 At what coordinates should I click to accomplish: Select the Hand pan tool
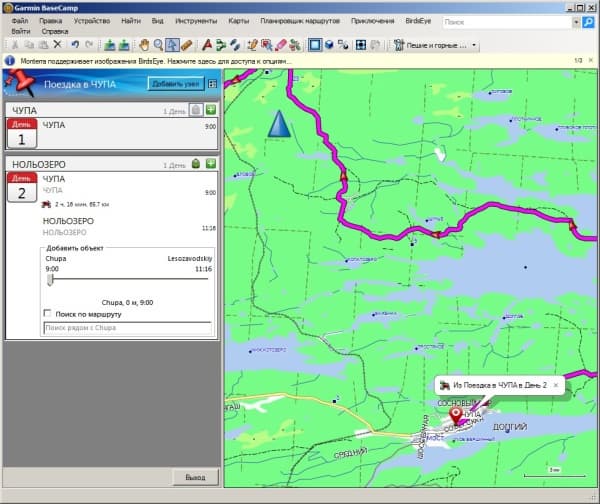click(144, 45)
